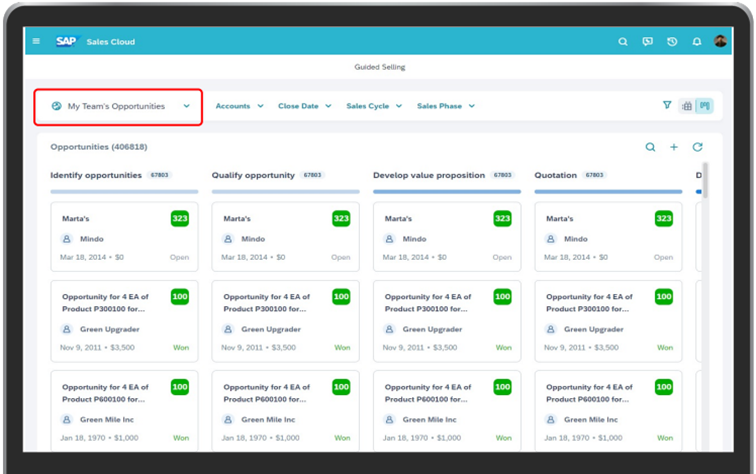Click the search icon in top header
This screenshot has height=474, width=756.
pos(623,42)
